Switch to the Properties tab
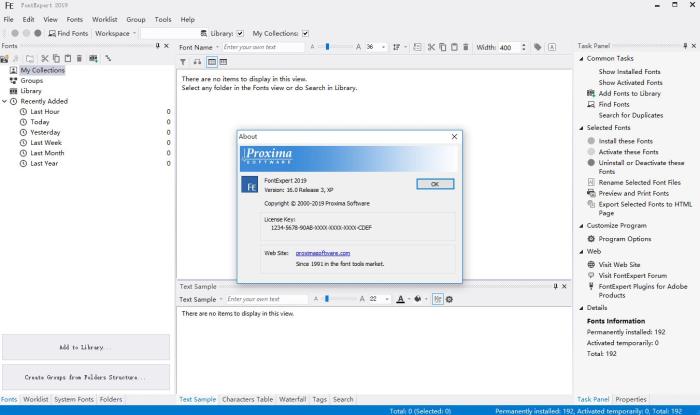Image resolution: width=700 pixels, height=415 pixels. tap(631, 399)
